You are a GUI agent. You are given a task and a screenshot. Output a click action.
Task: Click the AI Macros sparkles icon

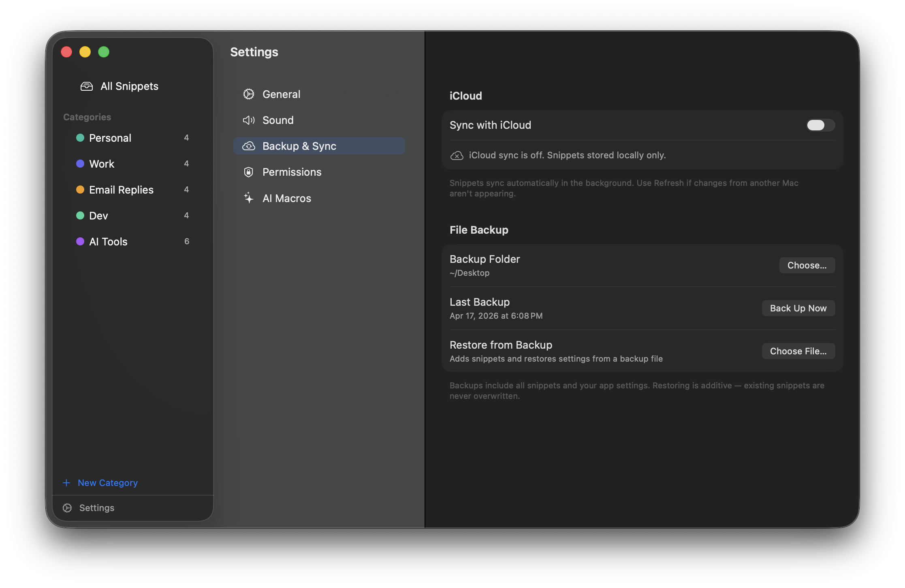pos(248,198)
